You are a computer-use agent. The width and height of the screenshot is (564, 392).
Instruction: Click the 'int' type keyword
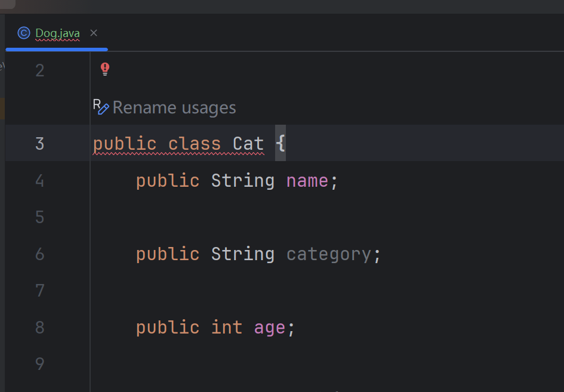point(227,328)
